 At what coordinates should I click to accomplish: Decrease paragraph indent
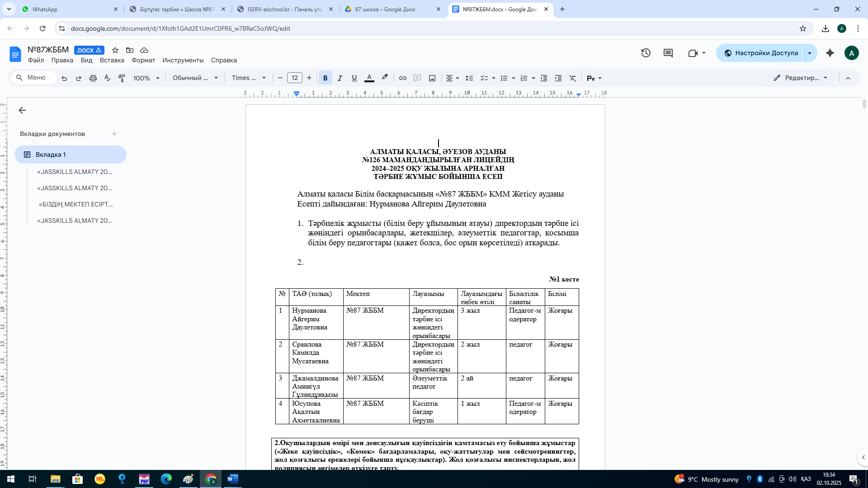[x=544, y=78]
